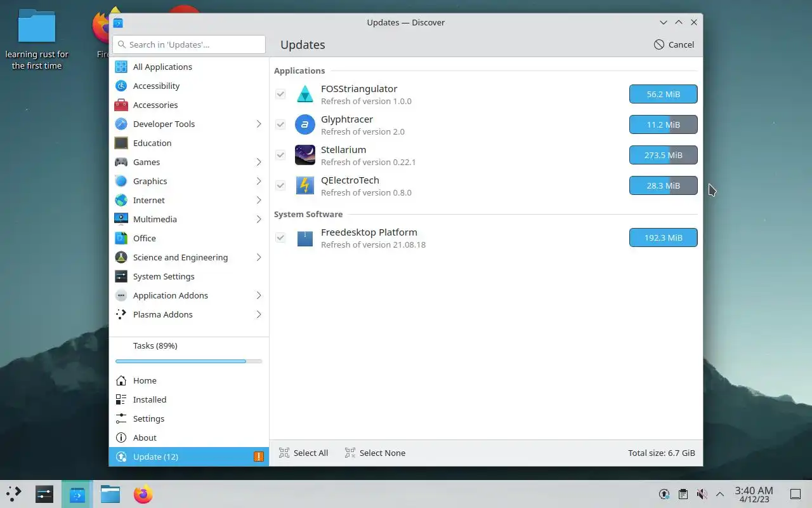812x508 pixels.
Task: Click the QElectroTech 28.3 MiB progress bar
Action: coord(664,185)
